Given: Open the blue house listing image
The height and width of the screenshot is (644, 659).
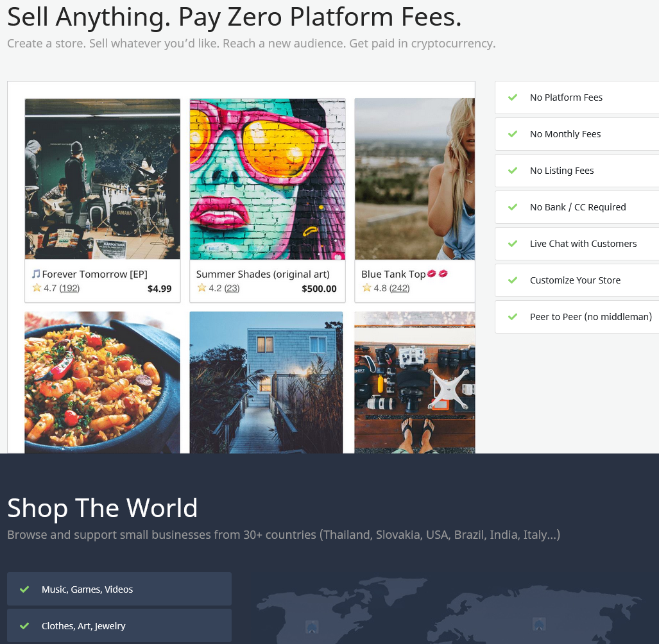Looking at the screenshot, I should point(266,382).
